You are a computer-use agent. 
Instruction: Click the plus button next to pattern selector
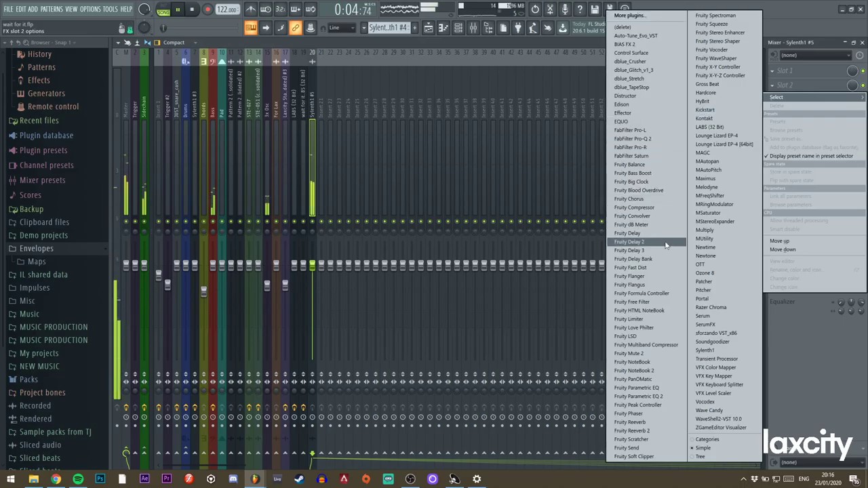click(413, 28)
